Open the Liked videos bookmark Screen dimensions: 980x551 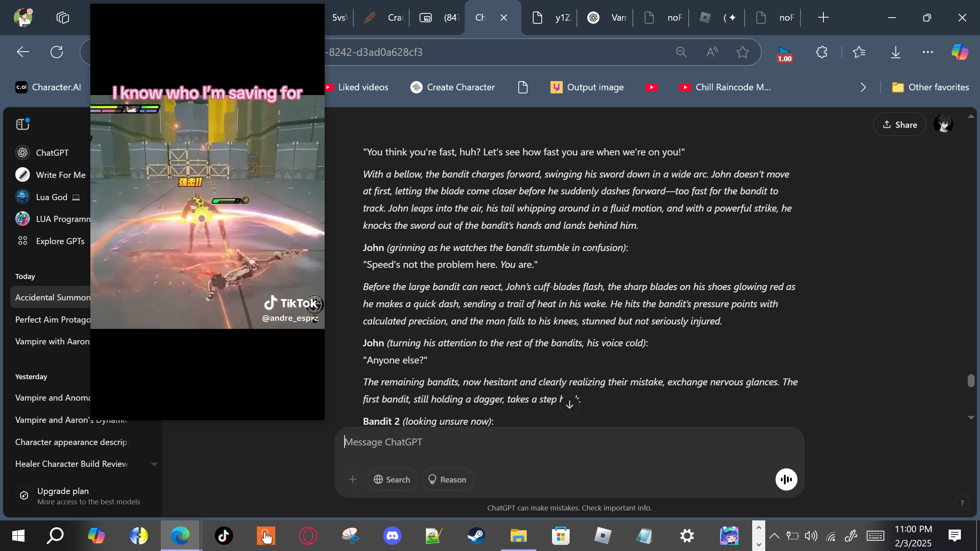(357, 87)
